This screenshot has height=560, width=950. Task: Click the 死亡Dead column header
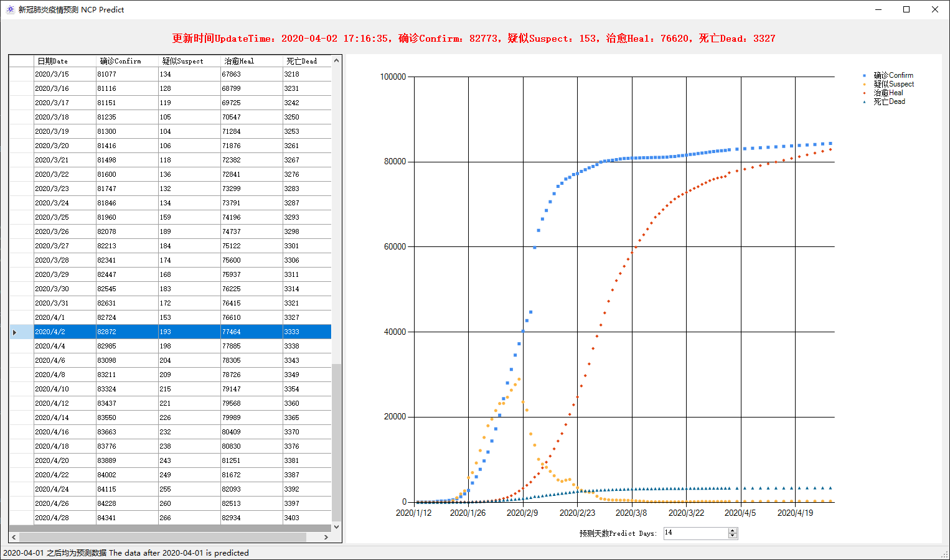[x=307, y=61]
